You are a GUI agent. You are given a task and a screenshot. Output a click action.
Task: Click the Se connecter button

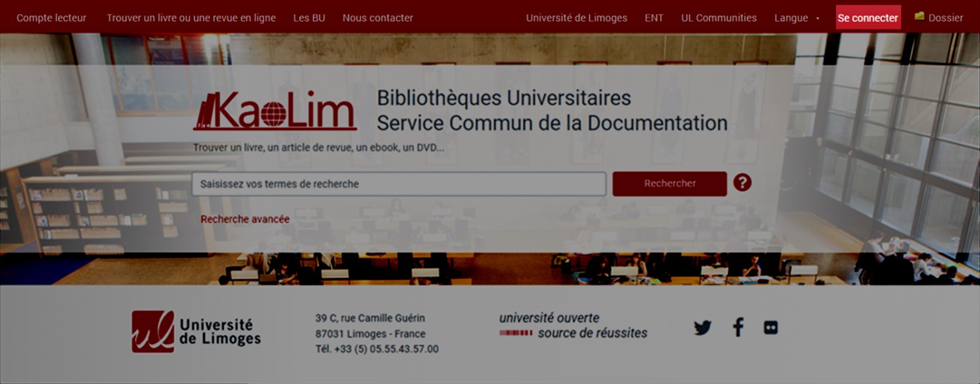(868, 18)
